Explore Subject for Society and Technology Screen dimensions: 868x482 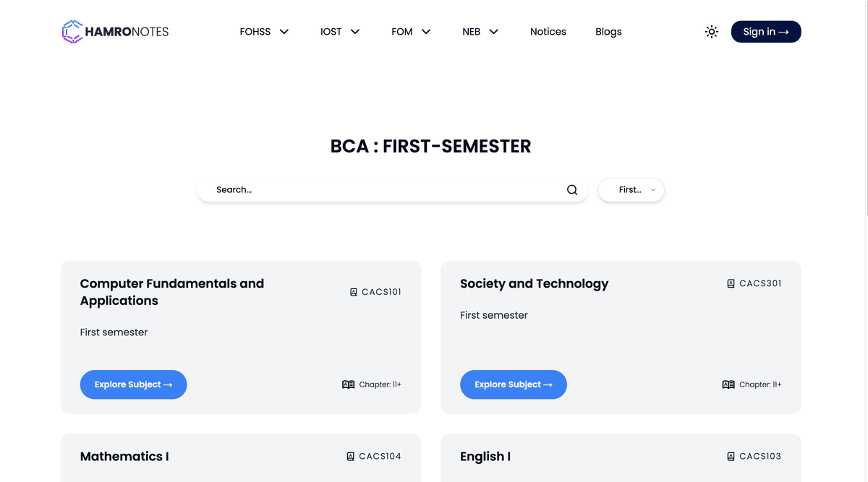514,384
